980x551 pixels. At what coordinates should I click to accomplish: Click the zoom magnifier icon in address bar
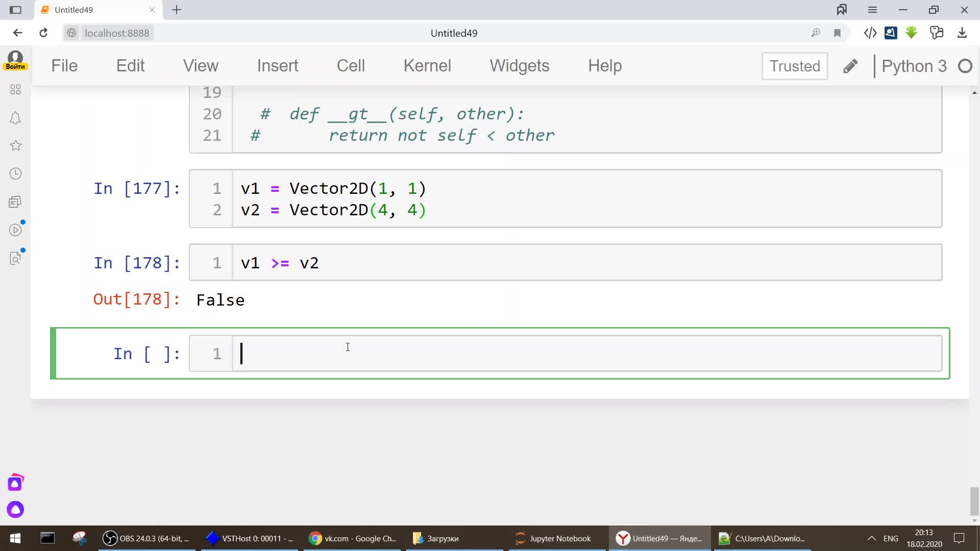[816, 33]
